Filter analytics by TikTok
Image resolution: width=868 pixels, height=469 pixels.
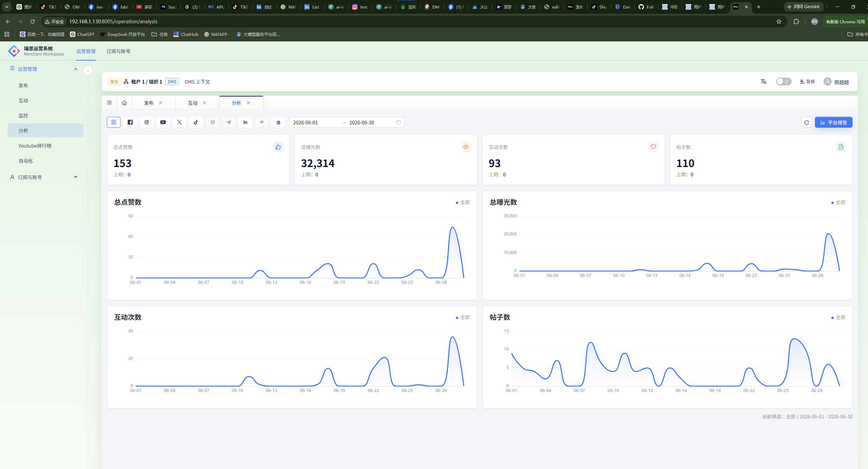(x=196, y=122)
